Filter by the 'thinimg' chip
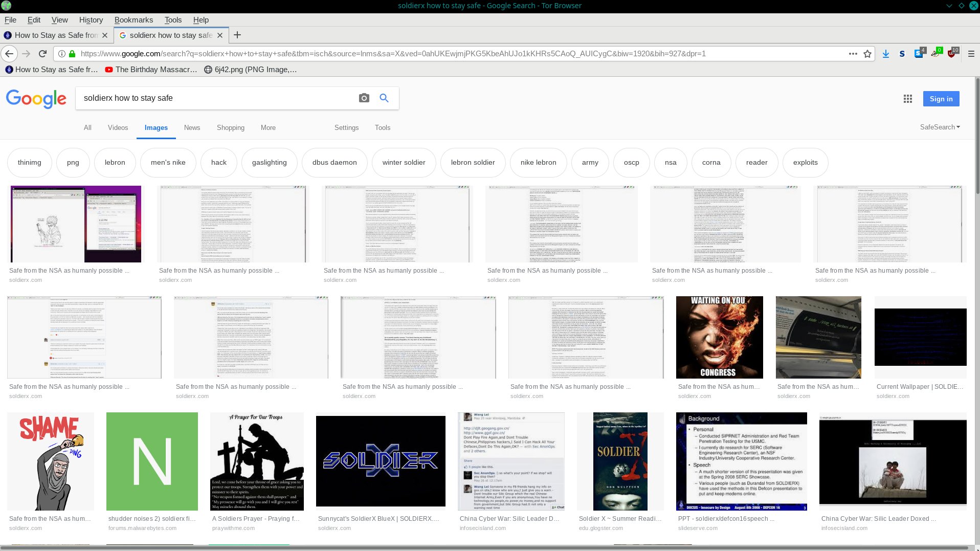 [29, 163]
